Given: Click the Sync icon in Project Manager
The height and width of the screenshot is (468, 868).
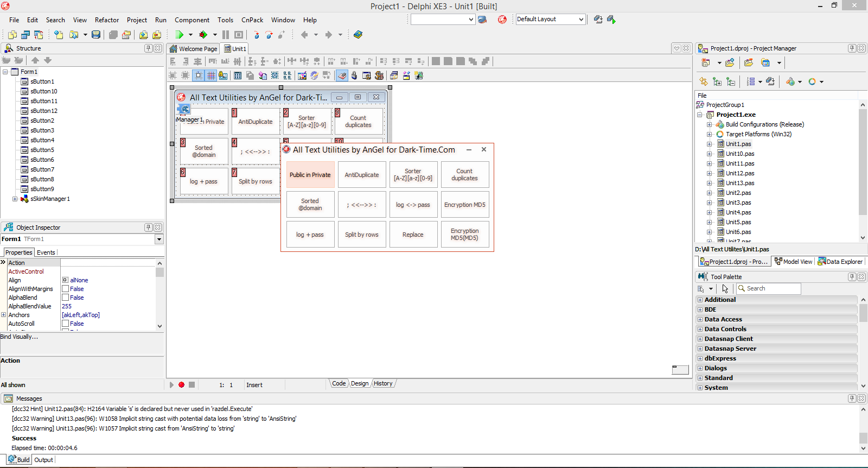Looking at the screenshot, I should tap(704, 81).
